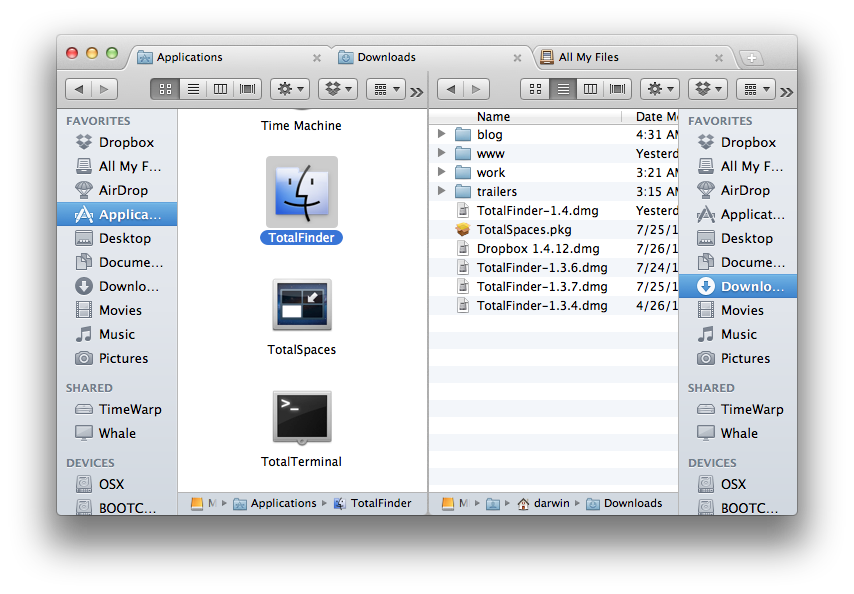Select TotalFinder-1.3.4.dmg file
Viewport: 854px width, 594px height.
[553, 305]
